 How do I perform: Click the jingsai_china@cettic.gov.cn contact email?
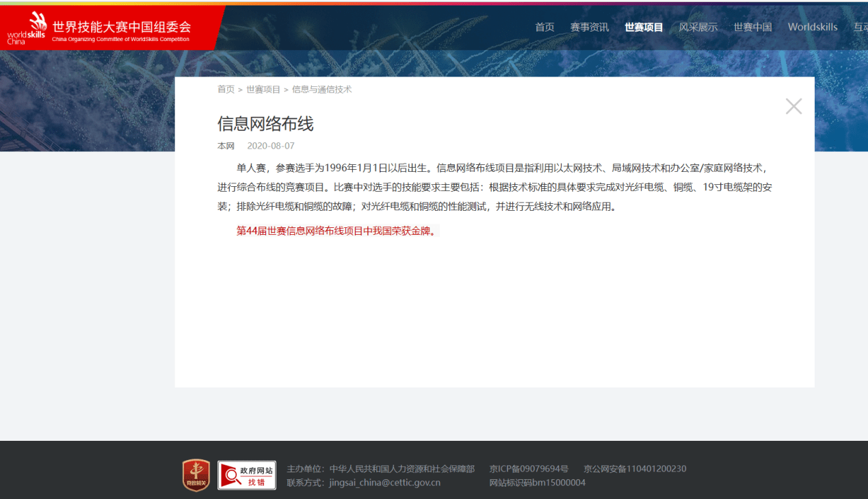[384, 483]
